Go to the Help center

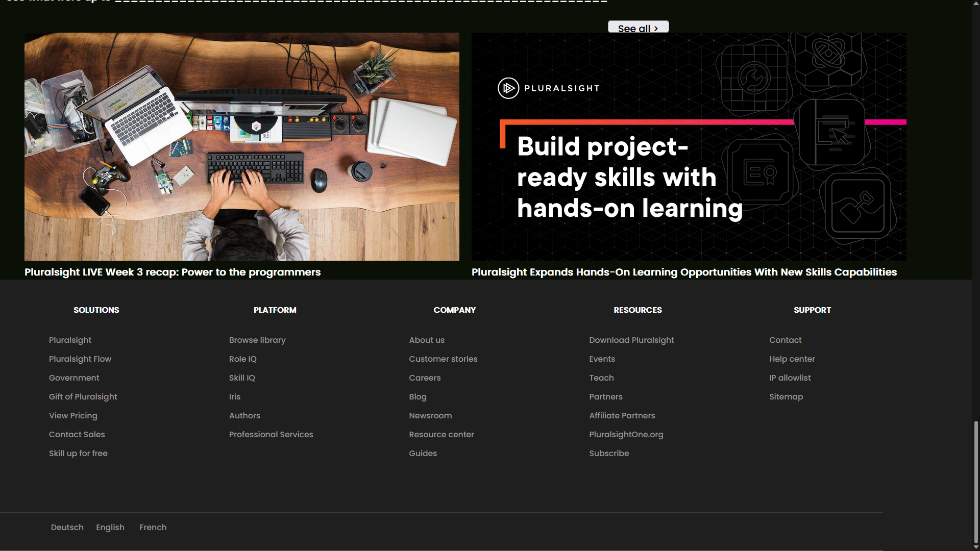pos(792,359)
